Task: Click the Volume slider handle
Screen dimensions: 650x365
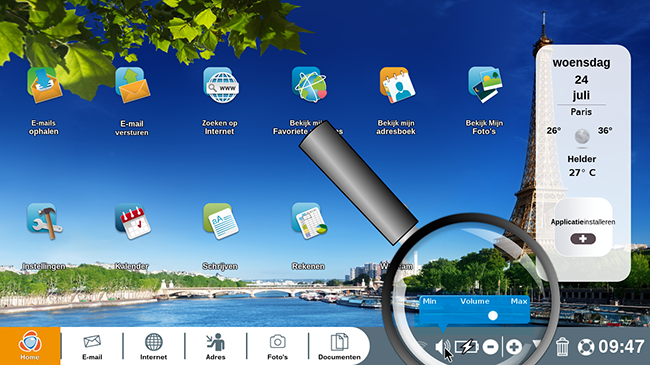Action: [x=492, y=316]
